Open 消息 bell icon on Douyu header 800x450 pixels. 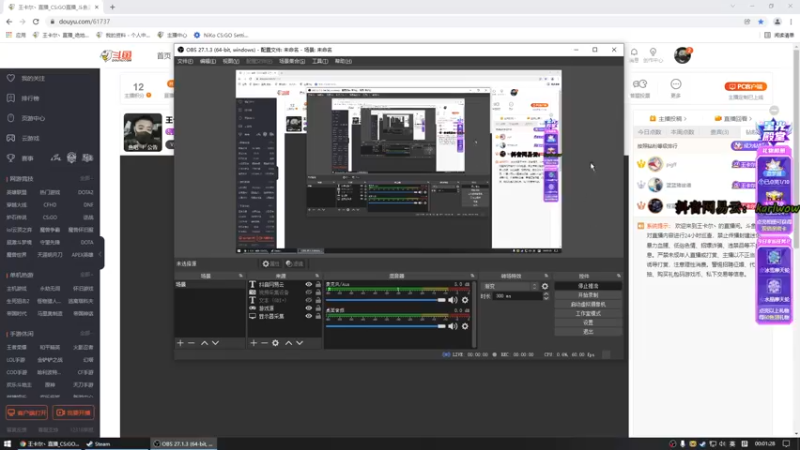[634, 52]
